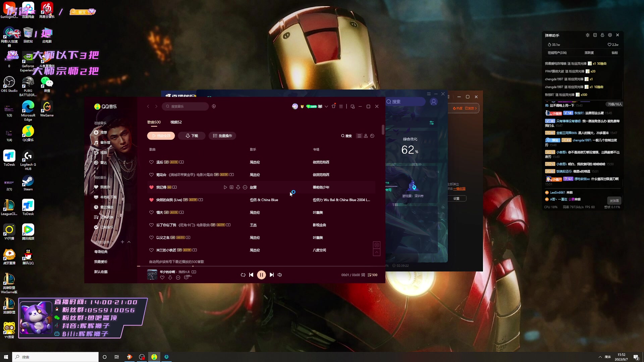Open the playback queue 500 list
Viewport: 644px width, 362px height.
click(x=372, y=275)
